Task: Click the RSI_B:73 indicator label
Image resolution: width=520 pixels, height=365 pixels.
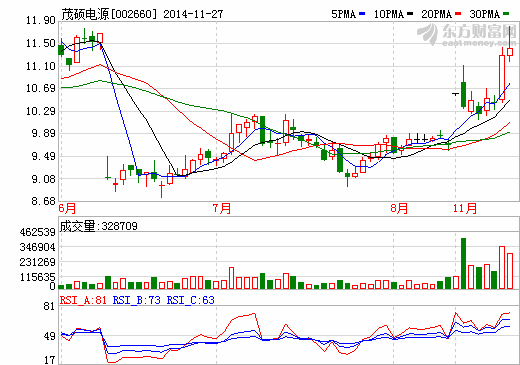Action: tap(137, 300)
